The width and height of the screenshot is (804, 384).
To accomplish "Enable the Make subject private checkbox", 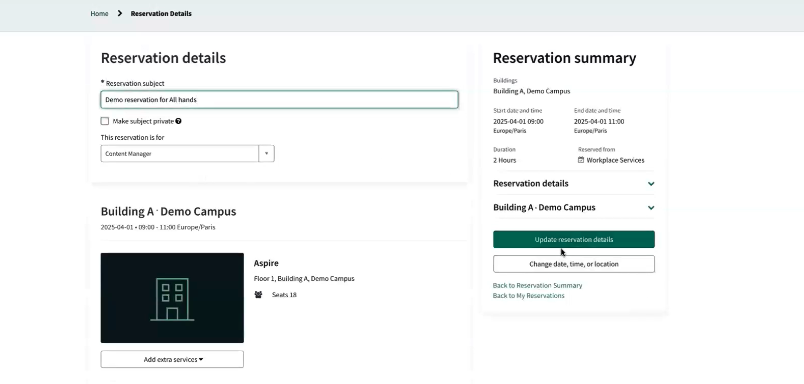I will (x=105, y=122).
